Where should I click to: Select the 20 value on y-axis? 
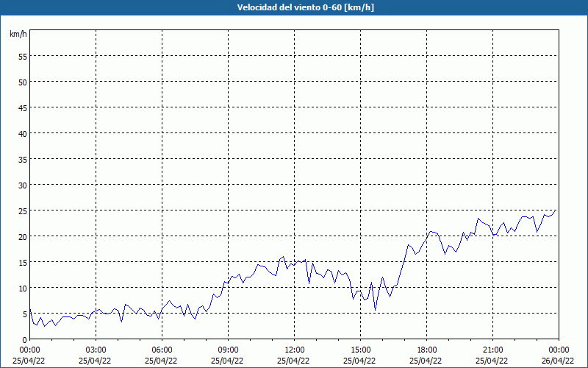click(x=23, y=236)
